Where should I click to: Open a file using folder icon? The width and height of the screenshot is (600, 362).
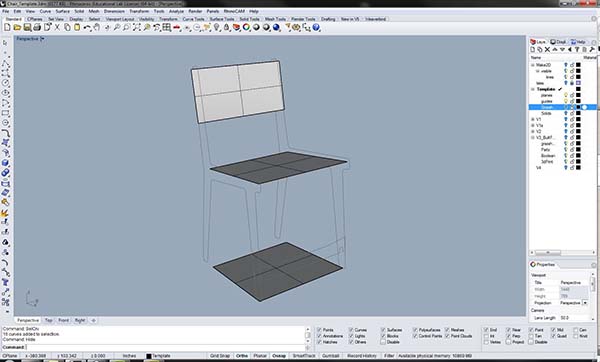tap(17, 28)
